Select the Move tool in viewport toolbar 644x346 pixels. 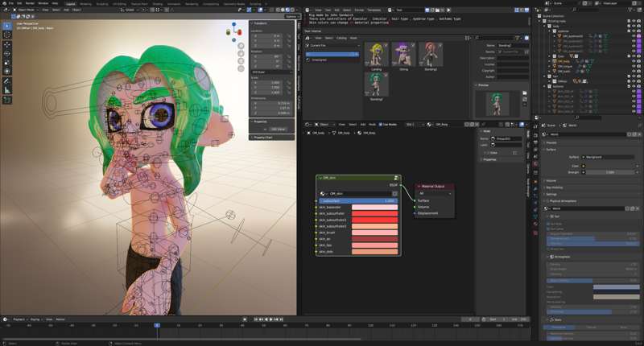(x=7, y=44)
